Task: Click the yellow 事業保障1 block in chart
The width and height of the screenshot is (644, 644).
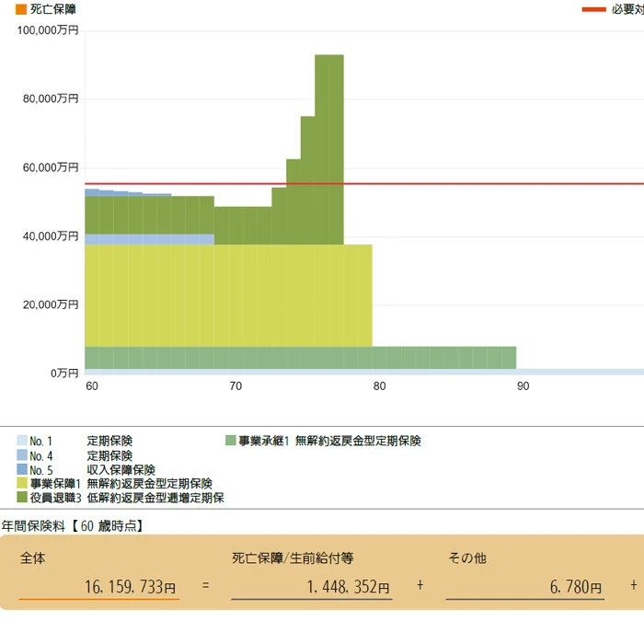Action: [x=230, y=294]
